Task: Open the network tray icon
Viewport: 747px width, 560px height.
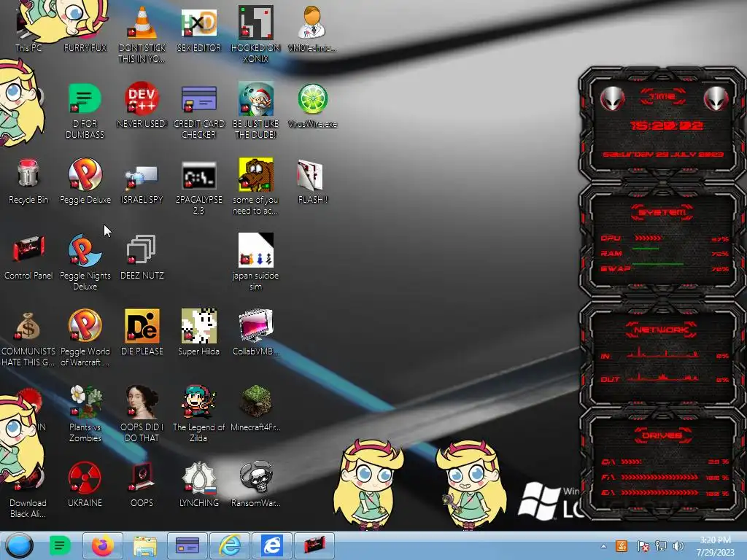Action: click(x=661, y=546)
